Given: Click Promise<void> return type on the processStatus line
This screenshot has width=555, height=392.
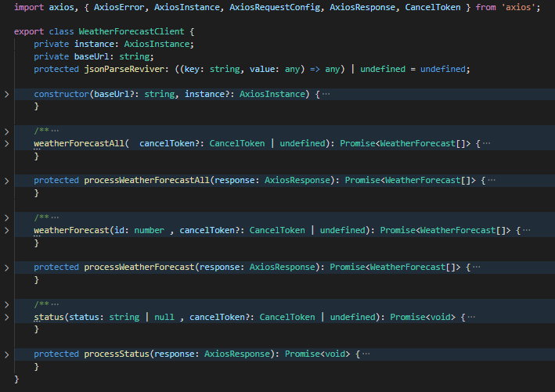Looking at the screenshot, I should click(317, 354).
